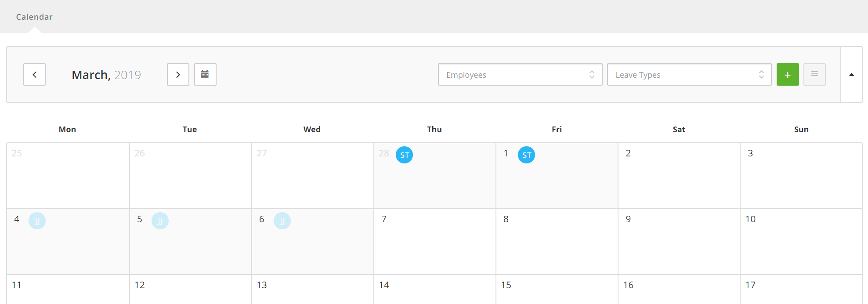Click the JJ avatar on March 6
The image size is (868, 304).
(x=282, y=221)
